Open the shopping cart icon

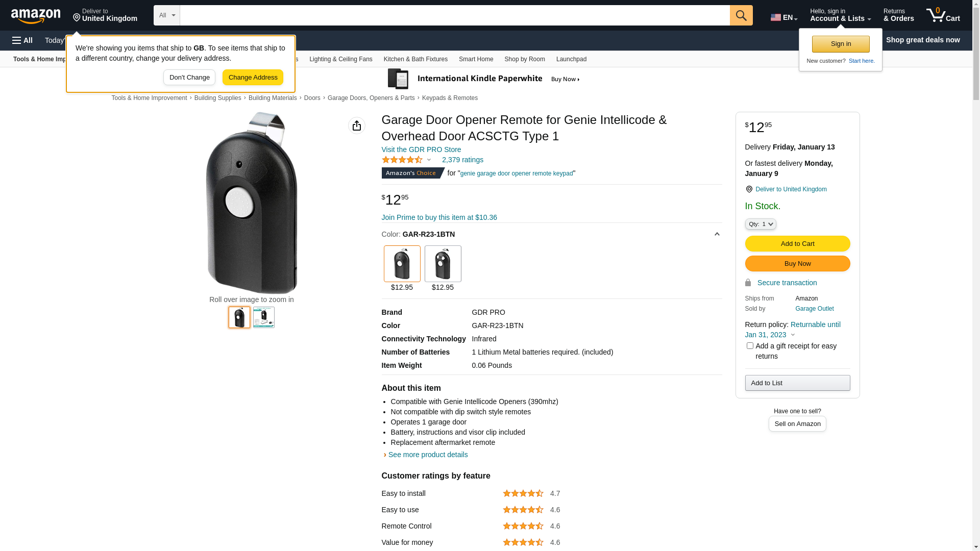[943, 15]
